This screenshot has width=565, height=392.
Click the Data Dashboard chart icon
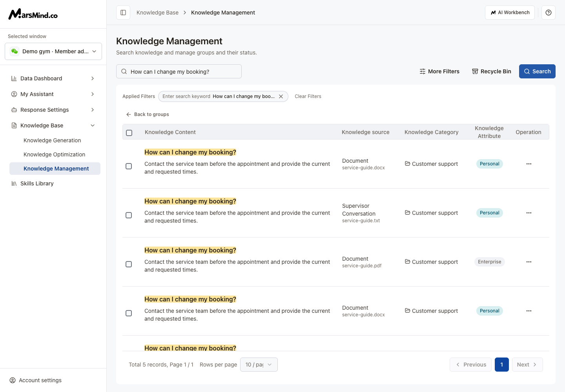[x=14, y=78]
